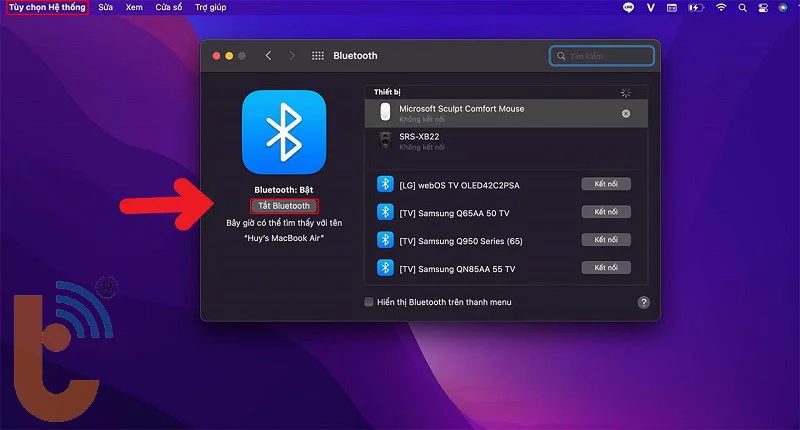Enable Hiển thị Bluetooth trên thanh menu
The width and height of the screenshot is (800, 430).
point(369,302)
